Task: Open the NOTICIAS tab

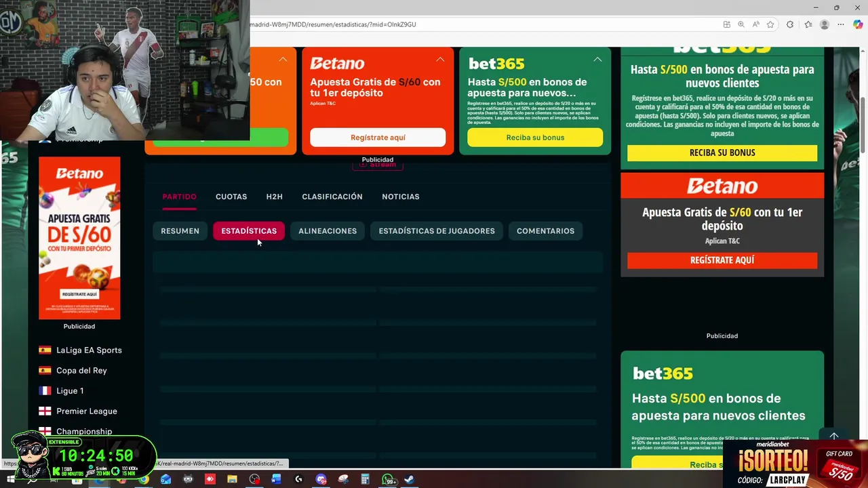Action: click(x=401, y=197)
